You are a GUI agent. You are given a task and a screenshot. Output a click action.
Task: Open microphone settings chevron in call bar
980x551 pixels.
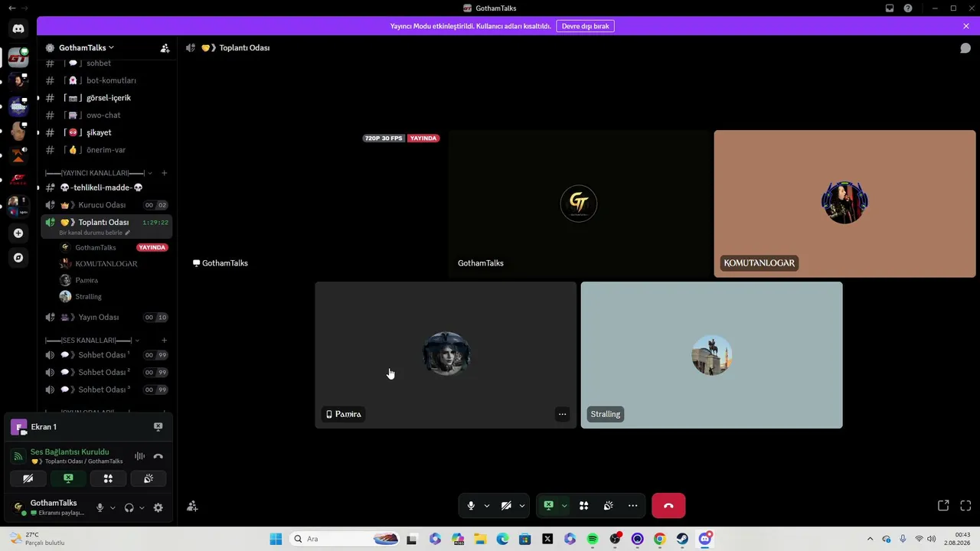coord(486,506)
